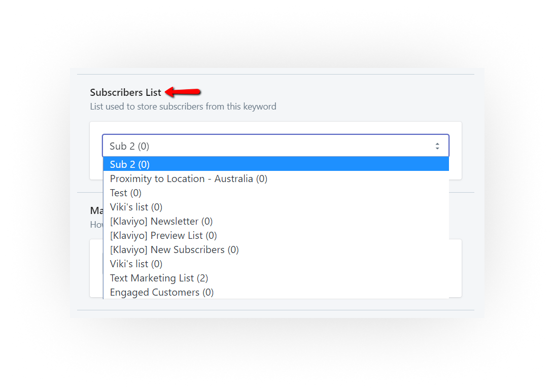Click the partially hidden 'Ho' description text
Image resolution: width=555 pixels, height=392 pixels.
96,225
